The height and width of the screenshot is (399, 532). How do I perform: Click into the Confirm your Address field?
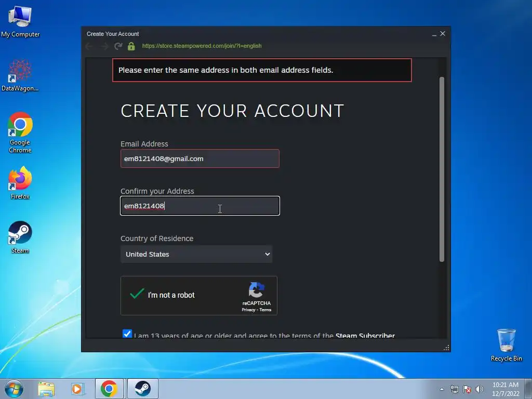point(200,206)
